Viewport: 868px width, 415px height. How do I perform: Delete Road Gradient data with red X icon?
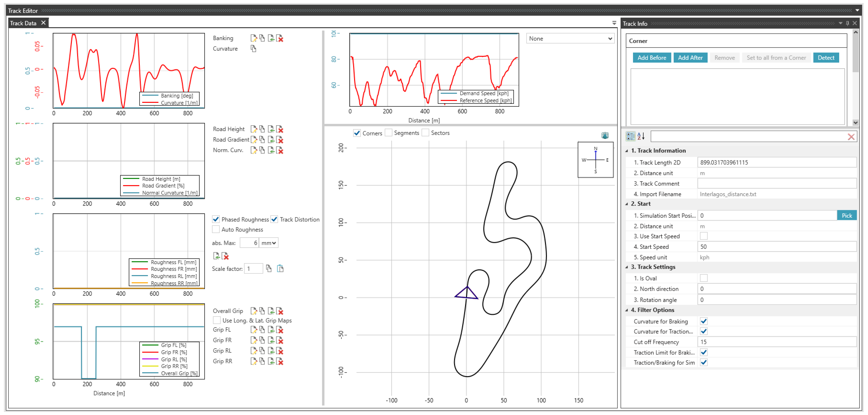tap(280, 140)
